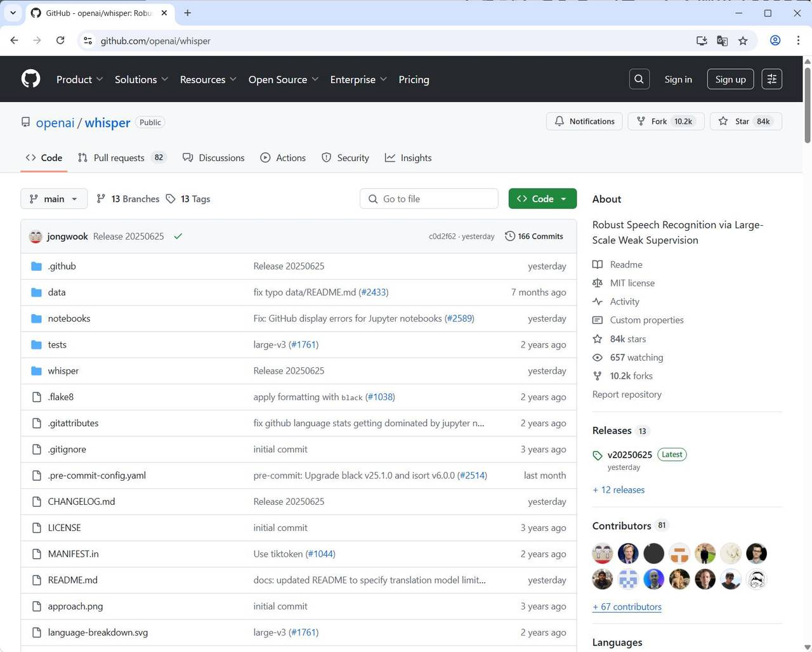The width and height of the screenshot is (812, 652).
Task: Open the GitHub search icon button
Action: [639, 79]
